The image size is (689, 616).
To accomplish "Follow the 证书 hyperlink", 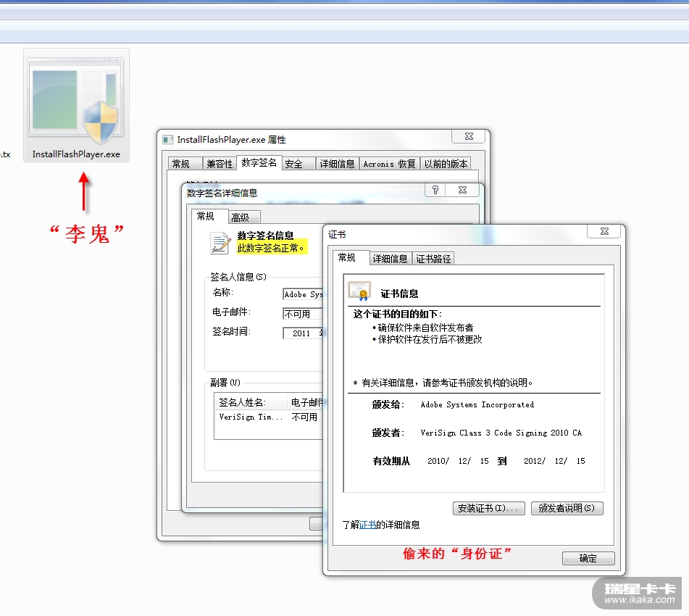I will tap(368, 525).
